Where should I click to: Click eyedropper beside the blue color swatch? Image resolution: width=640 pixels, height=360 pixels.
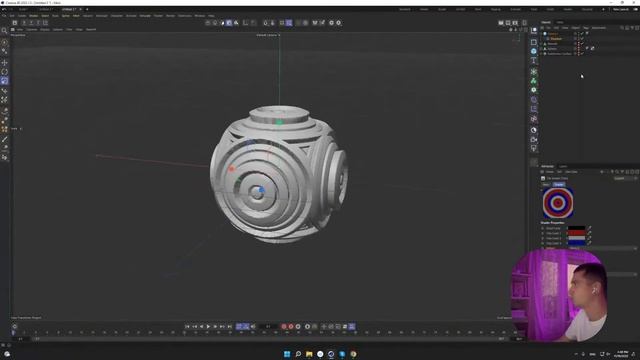pos(589,243)
